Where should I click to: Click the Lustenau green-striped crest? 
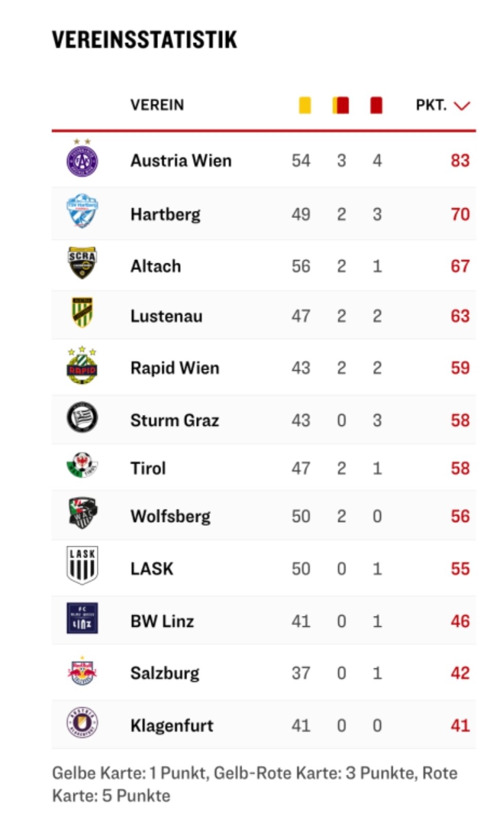pyautogui.click(x=82, y=313)
